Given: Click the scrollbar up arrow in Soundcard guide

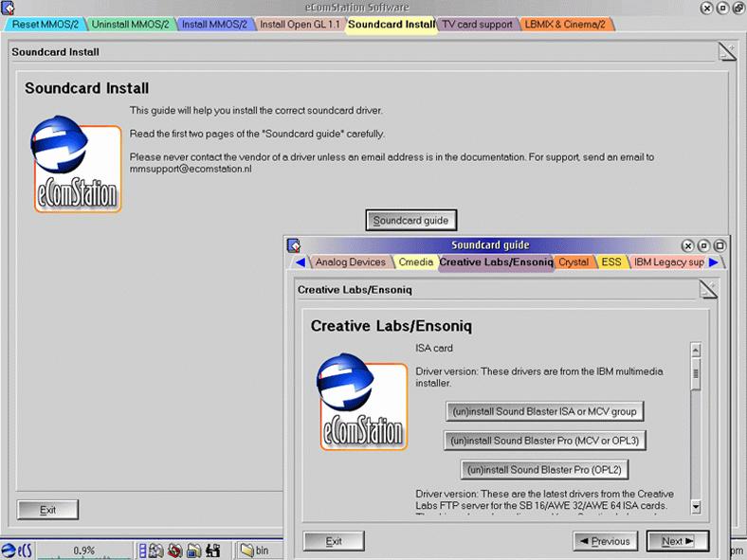Looking at the screenshot, I should pos(696,351).
